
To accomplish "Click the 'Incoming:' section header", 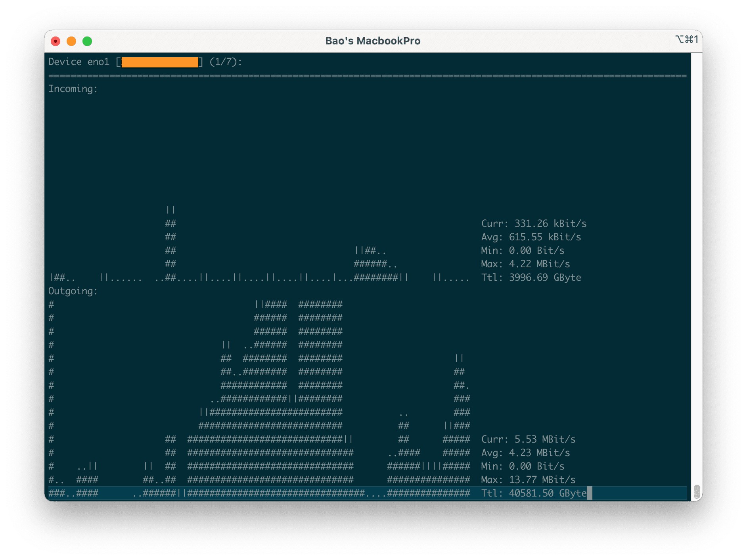I will (71, 89).
